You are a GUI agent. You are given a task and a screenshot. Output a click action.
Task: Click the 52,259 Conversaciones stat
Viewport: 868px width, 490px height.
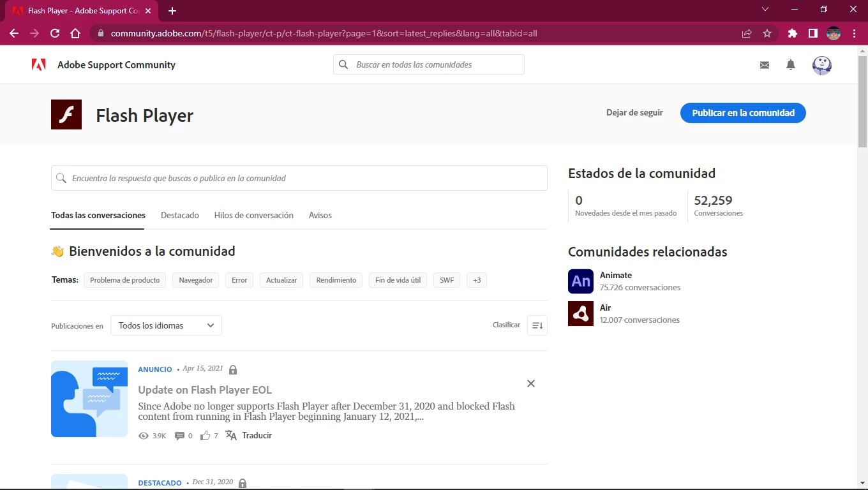(719, 205)
